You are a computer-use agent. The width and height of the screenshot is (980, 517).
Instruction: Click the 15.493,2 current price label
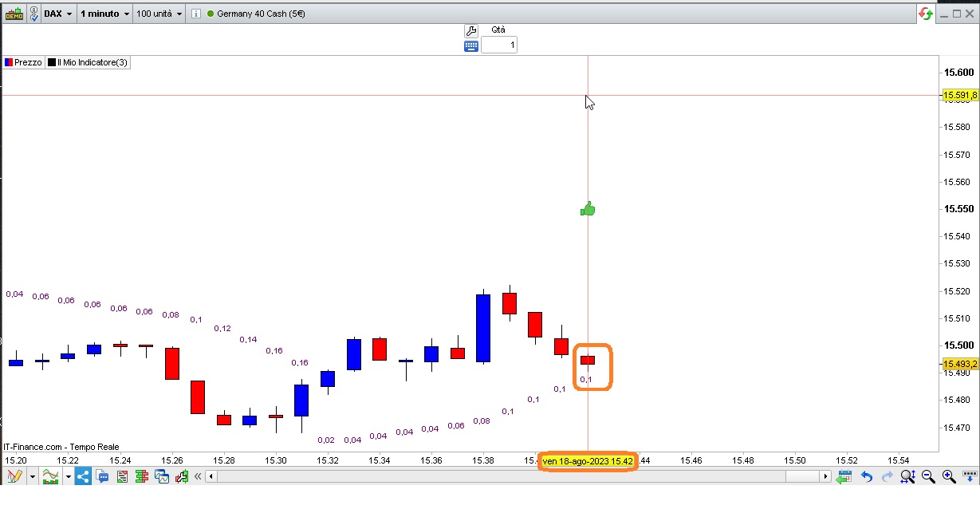[x=960, y=364]
